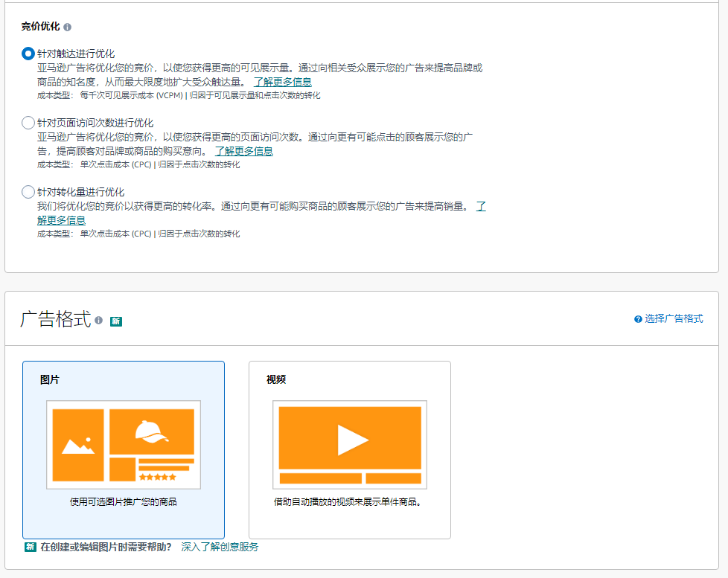打开页面访问优化部分的了解更多信息链接
Image resolution: width=728 pixels, height=578 pixels.
point(243,151)
